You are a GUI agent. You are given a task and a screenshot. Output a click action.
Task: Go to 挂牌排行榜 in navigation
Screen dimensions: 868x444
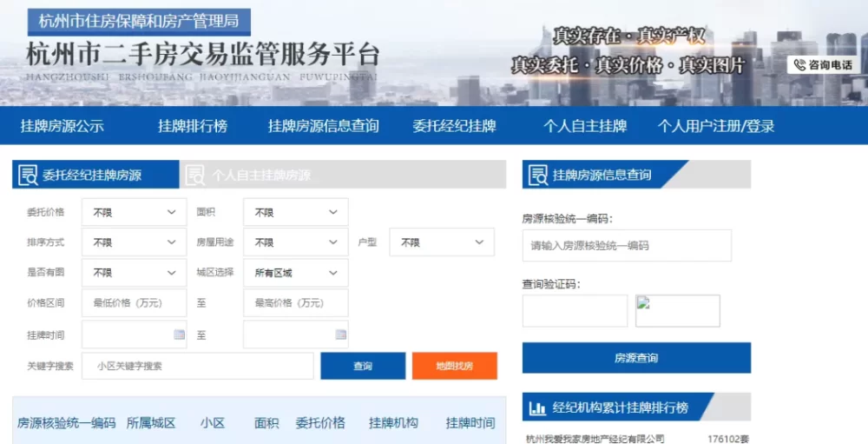point(192,126)
